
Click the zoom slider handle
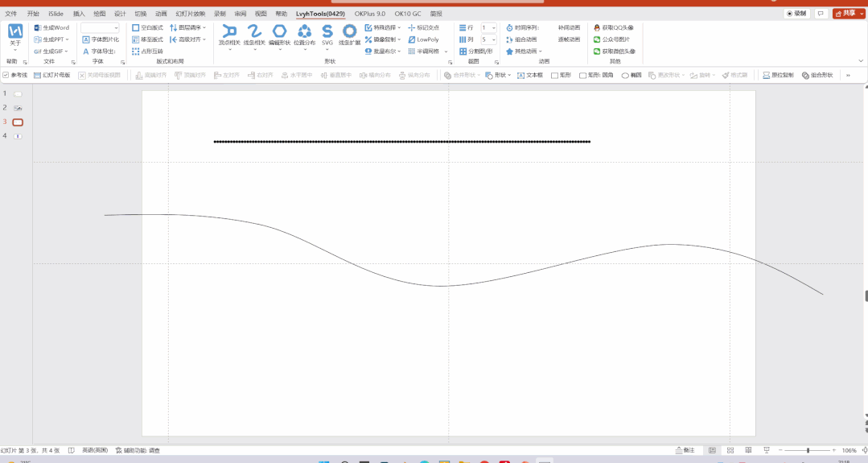(x=808, y=451)
